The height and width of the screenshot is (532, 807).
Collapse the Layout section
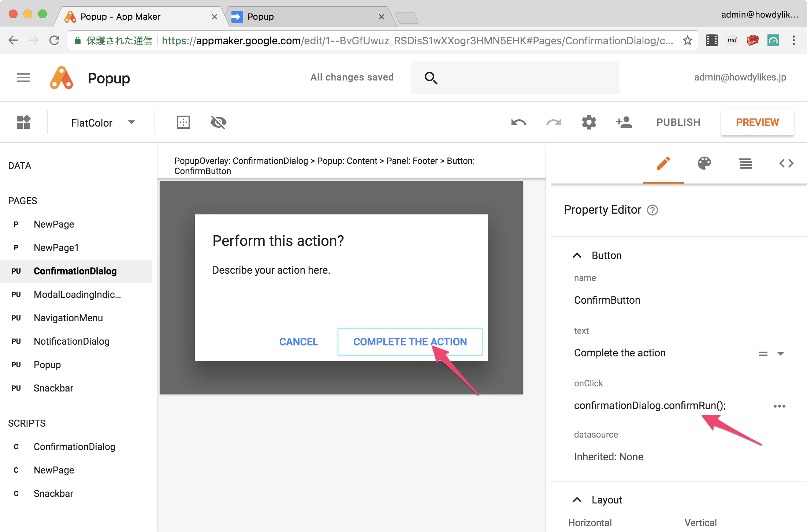pyautogui.click(x=577, y=500)
